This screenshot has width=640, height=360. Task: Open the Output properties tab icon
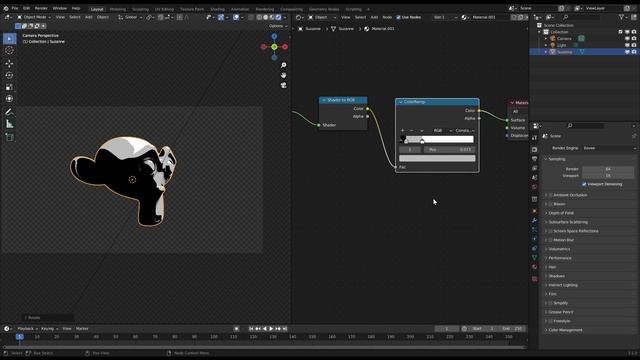tap(534, 159)
